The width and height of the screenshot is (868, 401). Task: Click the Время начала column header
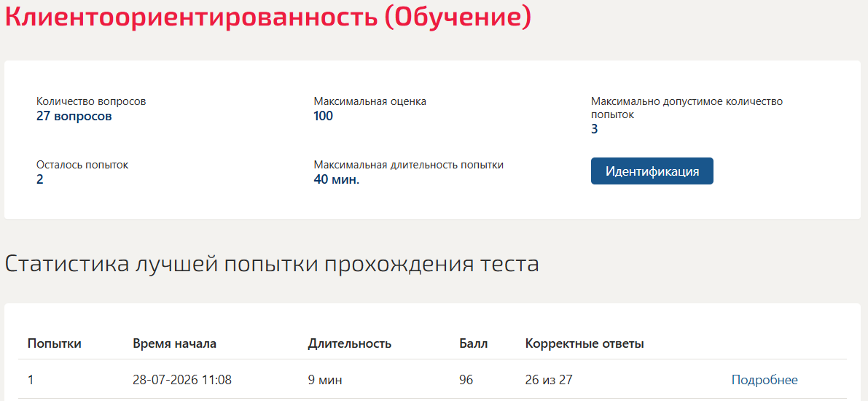174,343
